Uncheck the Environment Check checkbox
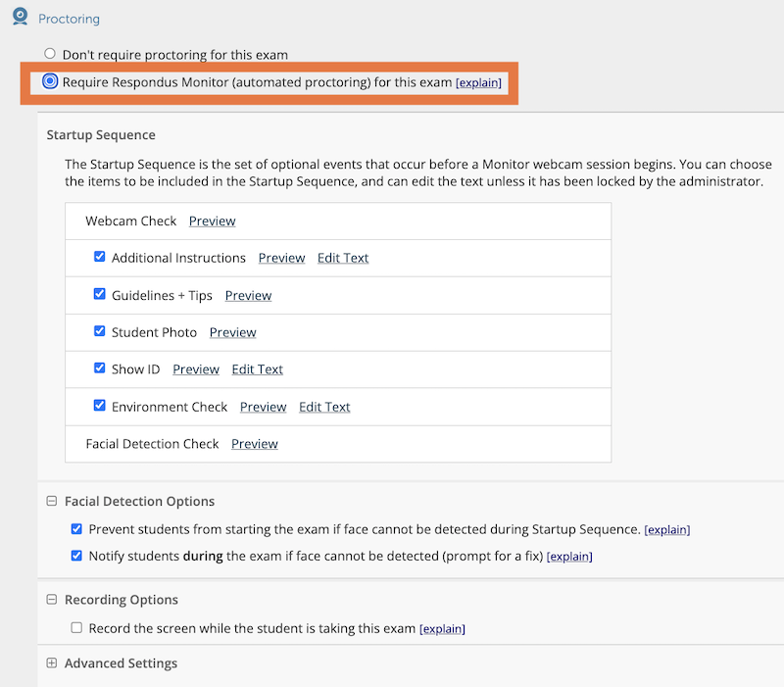Screen dimensions: 784x687 [x=99, y=406]
